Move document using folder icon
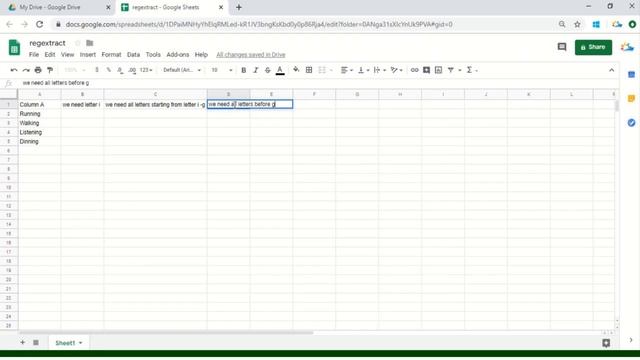The width and height of the screenshot is (640, 360). pos(90,43)
